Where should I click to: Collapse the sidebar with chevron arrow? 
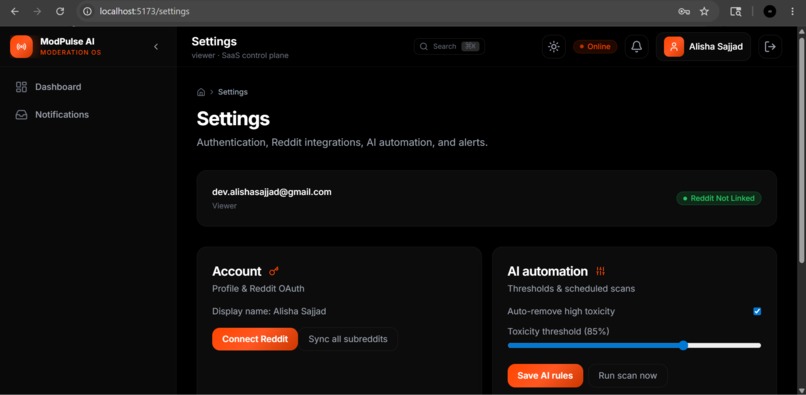click(x=156, y=47)
